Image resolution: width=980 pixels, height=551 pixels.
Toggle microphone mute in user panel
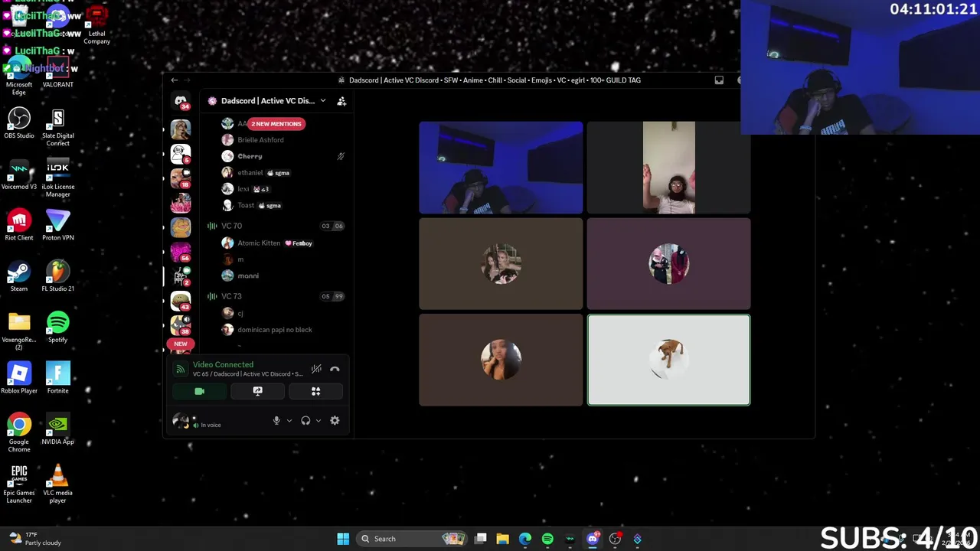pos(276,420)
